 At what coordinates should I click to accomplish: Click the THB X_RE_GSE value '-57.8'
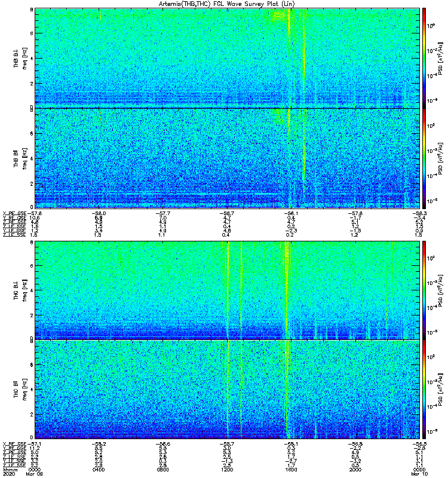34,213
